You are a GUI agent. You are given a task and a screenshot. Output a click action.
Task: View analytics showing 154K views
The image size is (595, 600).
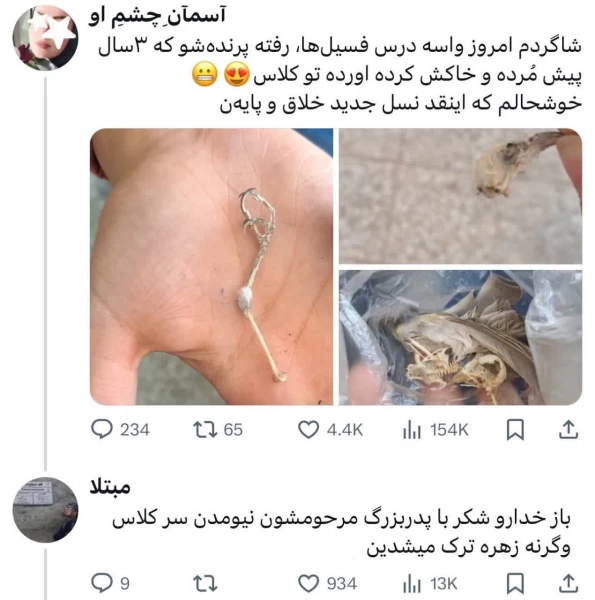click(x=435, y=429)
